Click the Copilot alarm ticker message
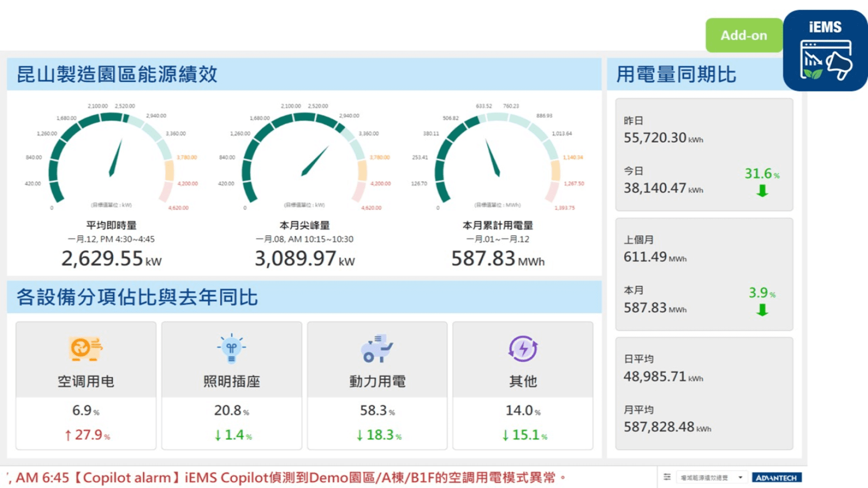Viewport: 868px width, 488px height. pyautogui.click(x=287, y=478)
